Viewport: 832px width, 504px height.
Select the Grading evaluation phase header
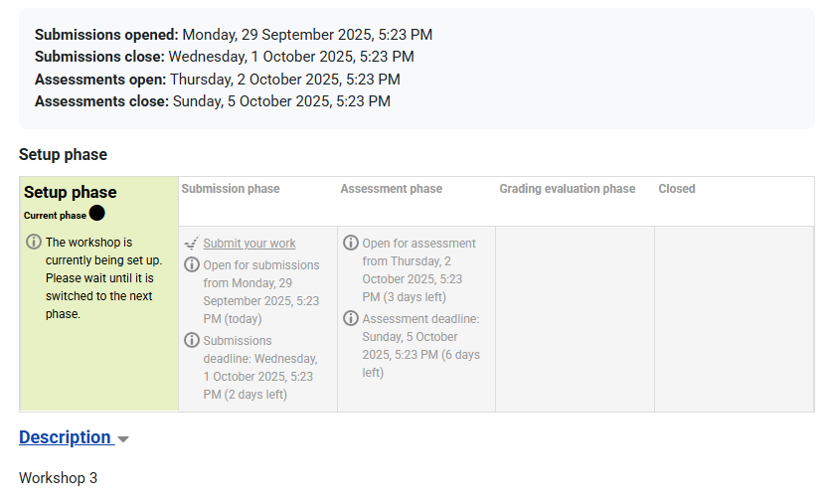pos(568,189)
